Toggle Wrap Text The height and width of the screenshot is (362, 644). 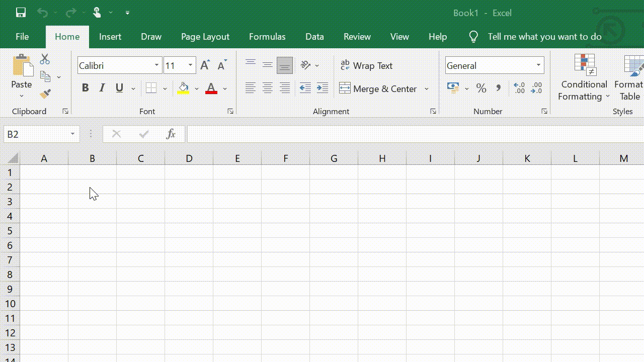click(x=366, y=65)
